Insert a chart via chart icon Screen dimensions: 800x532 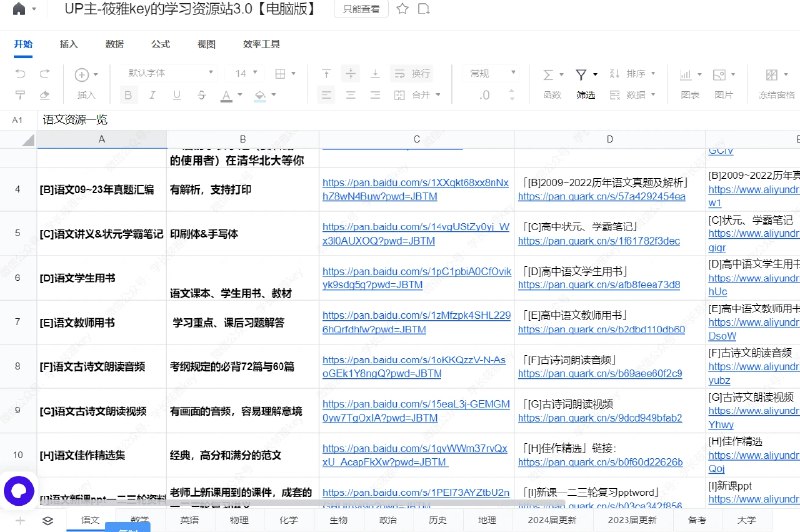(685, 75)
